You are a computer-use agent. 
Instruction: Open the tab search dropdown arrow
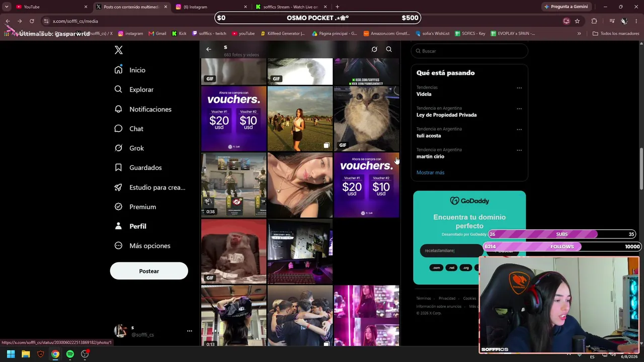tap(7, 7)
